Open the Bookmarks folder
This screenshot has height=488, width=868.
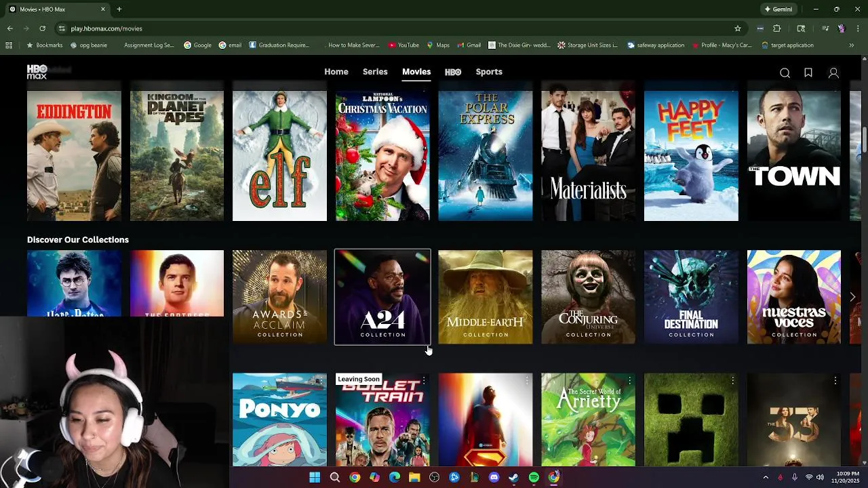point(45,45)
